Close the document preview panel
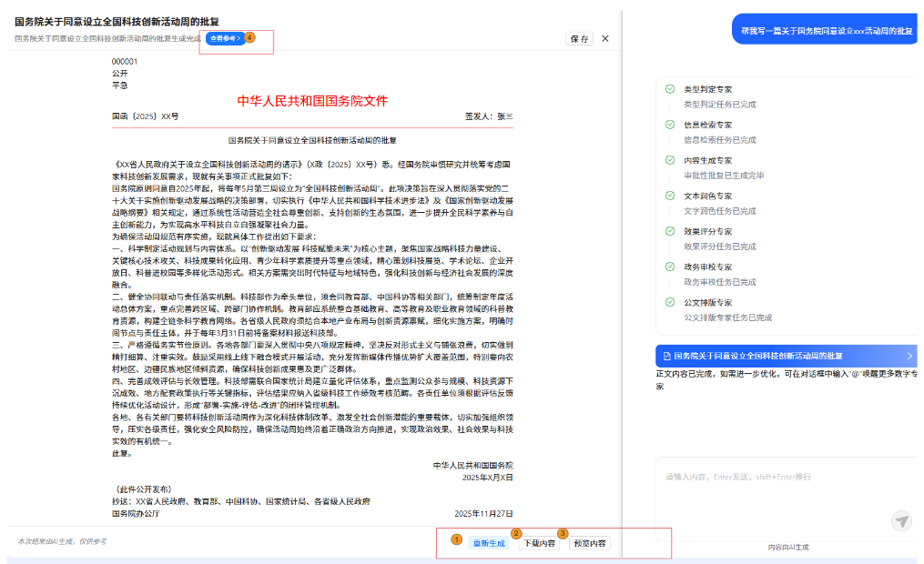Viewport: 924px width, 564px height. [605, 39]
